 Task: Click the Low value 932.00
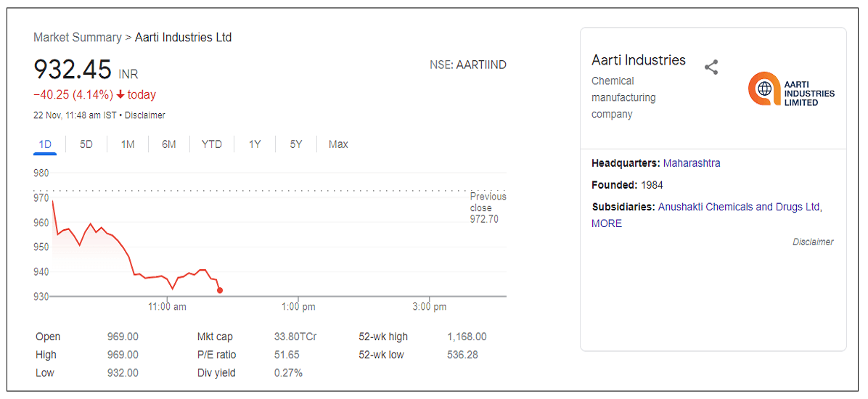point(123,373)
